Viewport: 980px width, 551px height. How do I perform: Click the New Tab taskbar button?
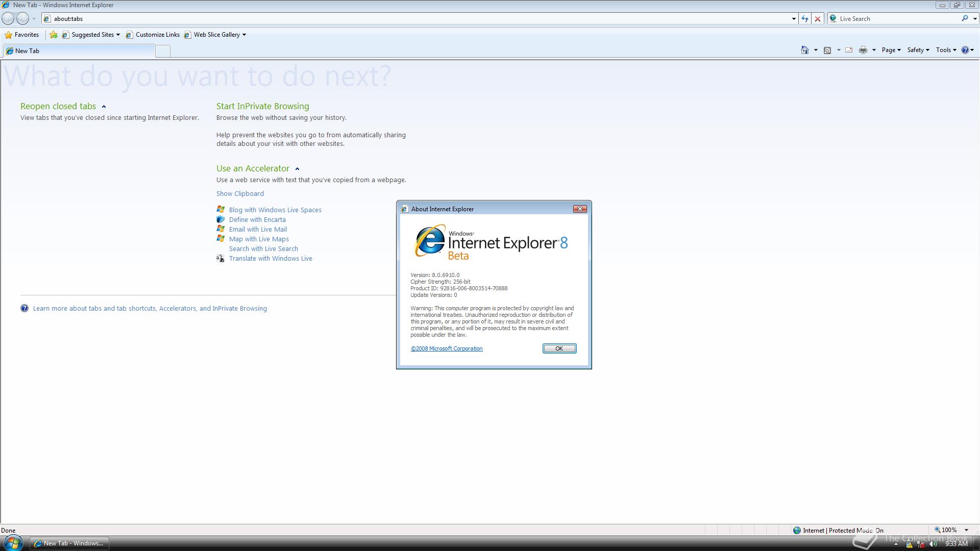pos(69,543)
